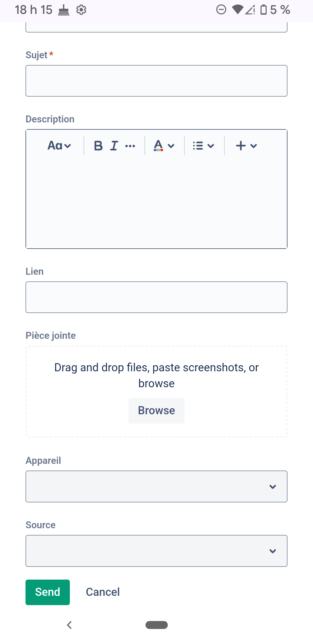Open the insert plus menu

246,146
